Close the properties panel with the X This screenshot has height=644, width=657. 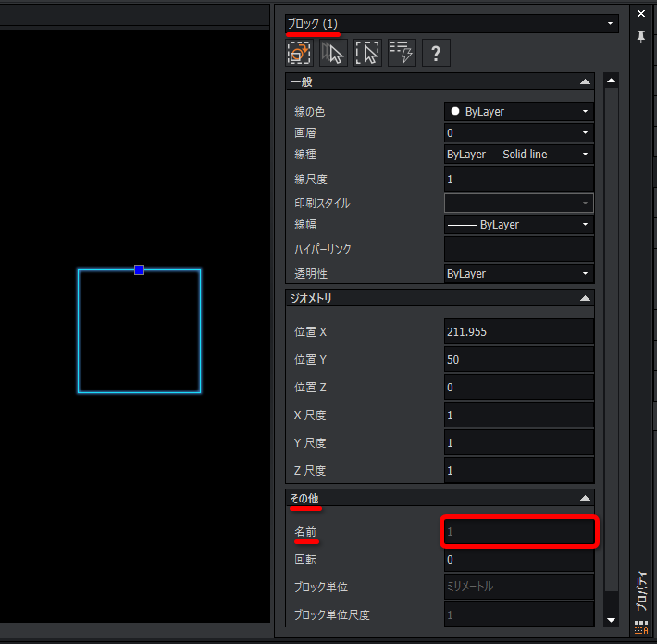tap(640, 13)
